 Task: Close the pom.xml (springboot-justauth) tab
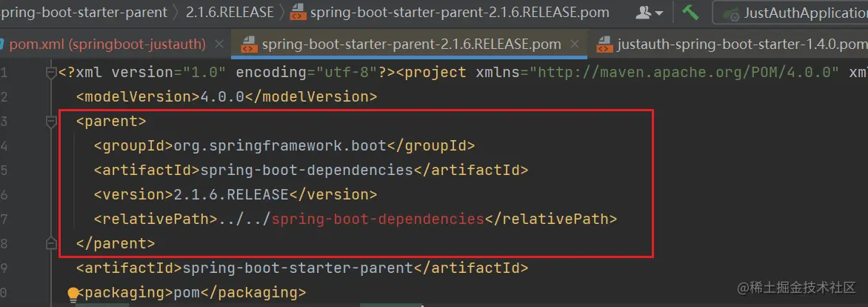[x=218, y=44]
